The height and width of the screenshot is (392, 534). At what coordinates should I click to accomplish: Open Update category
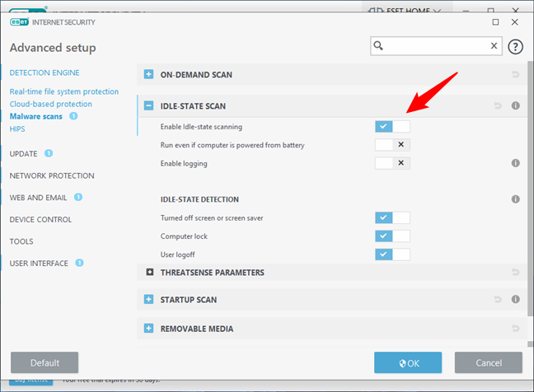click(24, 154)
